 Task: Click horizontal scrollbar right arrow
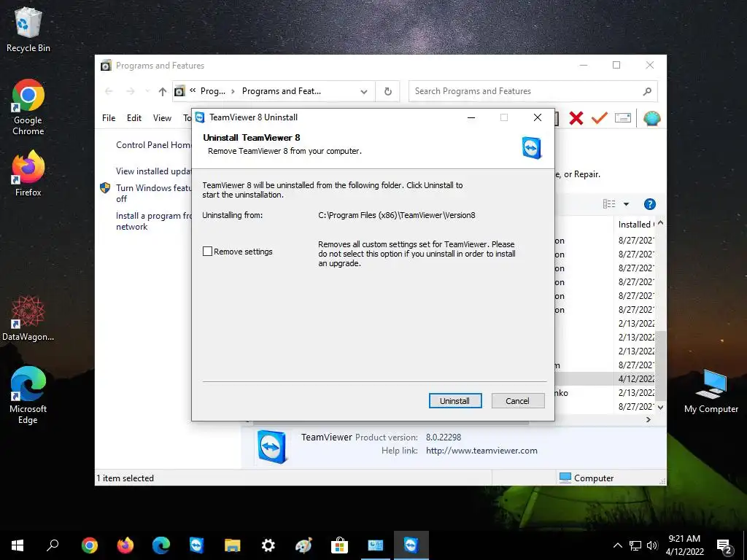tap(648, 419)
